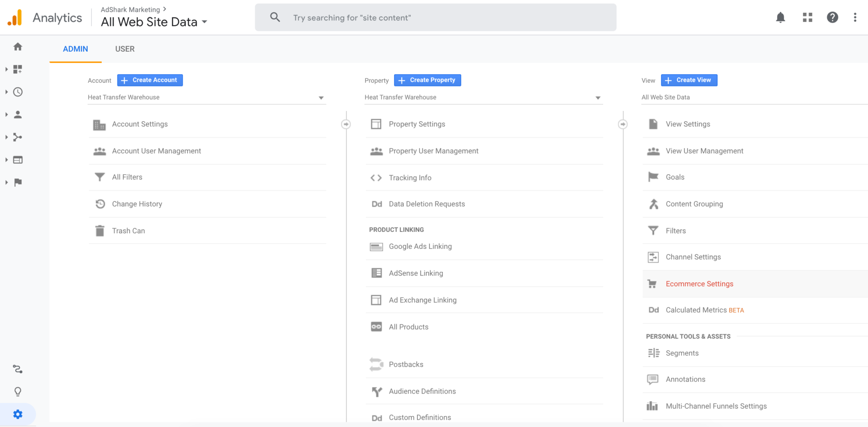Switch to the USER tab
Screen dimensions: 868x427
point(125,49)
